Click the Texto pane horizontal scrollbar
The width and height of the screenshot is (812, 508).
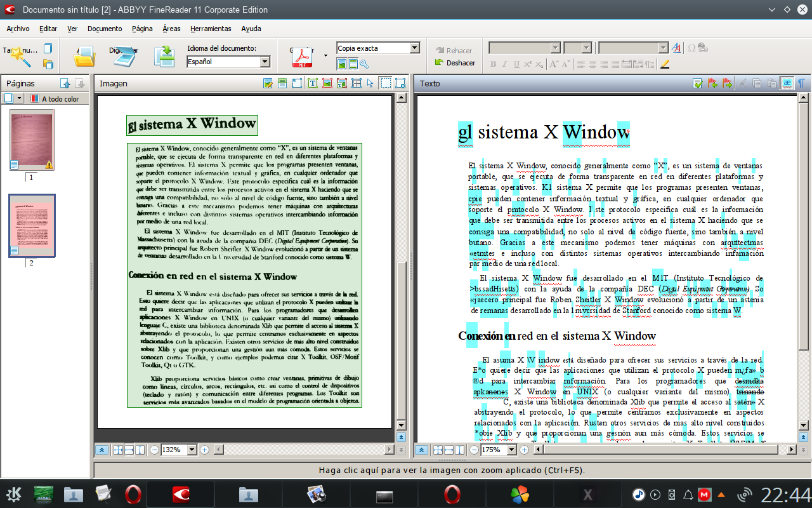coord(665,450)
